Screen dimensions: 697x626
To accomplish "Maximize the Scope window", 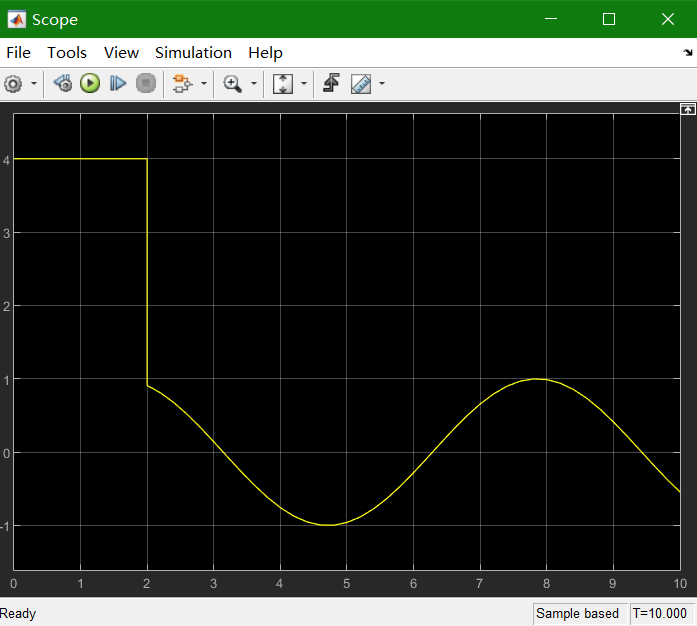I will [x=609, y=19].
